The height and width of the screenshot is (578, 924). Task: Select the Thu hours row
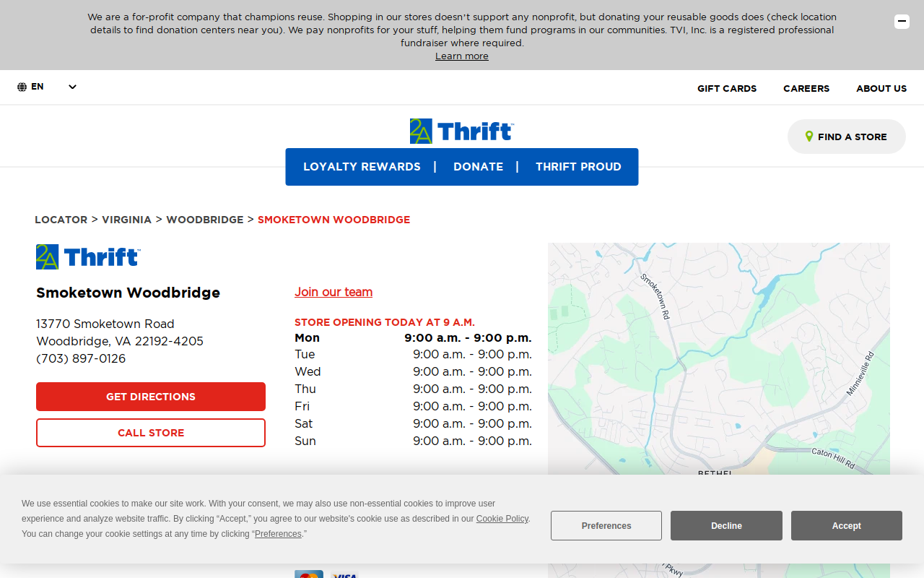(413, 389)
